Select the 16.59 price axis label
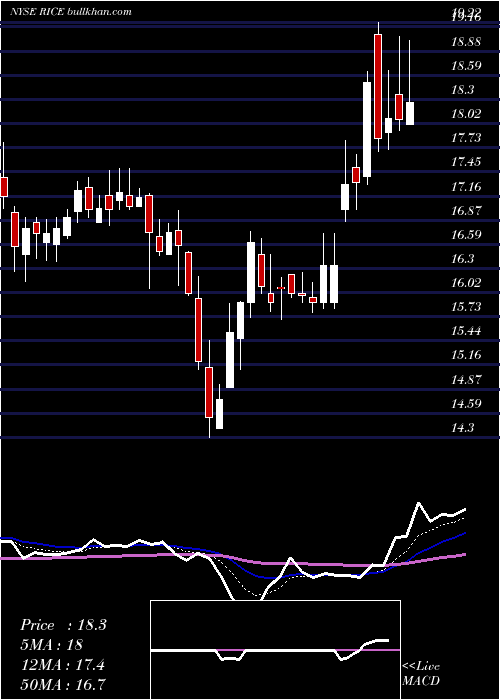 click(466, 235)
